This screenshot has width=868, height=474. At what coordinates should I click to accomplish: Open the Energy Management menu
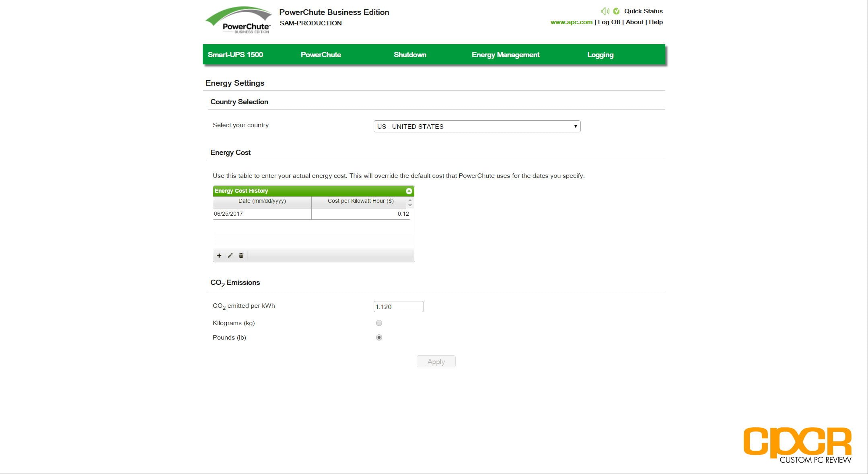[506, 55]
